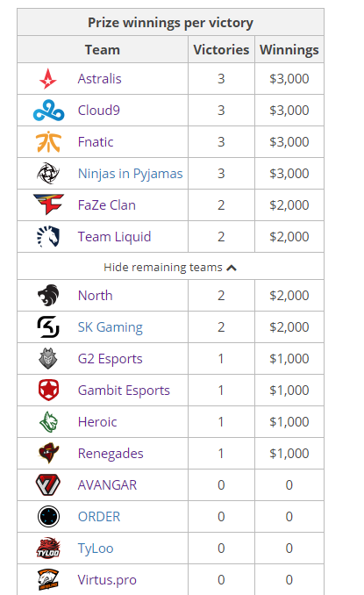Open the Ninjas in Pyjamas link

(x=130, y=174)
